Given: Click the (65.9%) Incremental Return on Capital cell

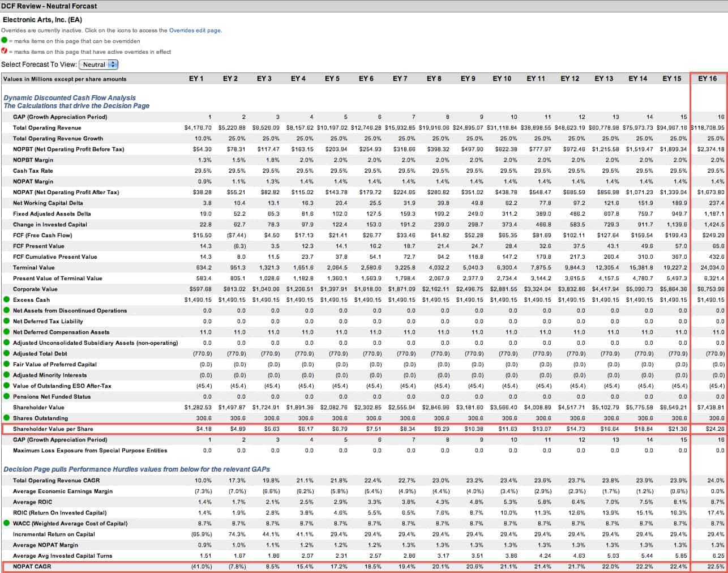Looking at the screenshot, I should 202,534.
